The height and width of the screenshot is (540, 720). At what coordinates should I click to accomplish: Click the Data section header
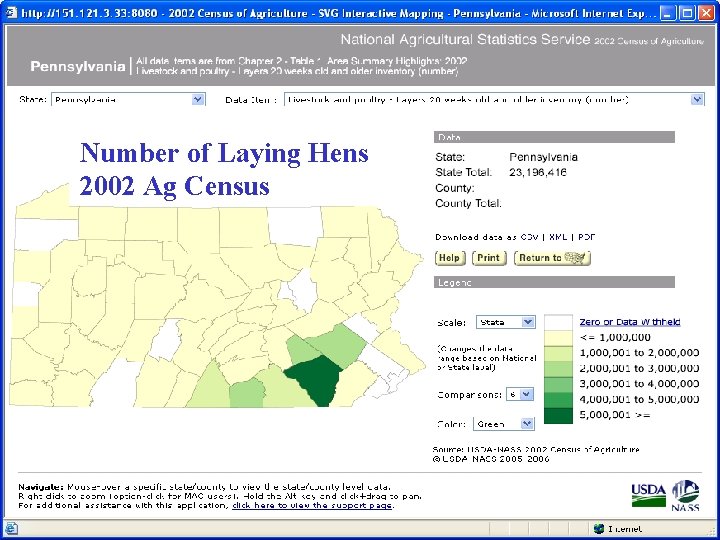pyautogui.click(x=554, y=137)
